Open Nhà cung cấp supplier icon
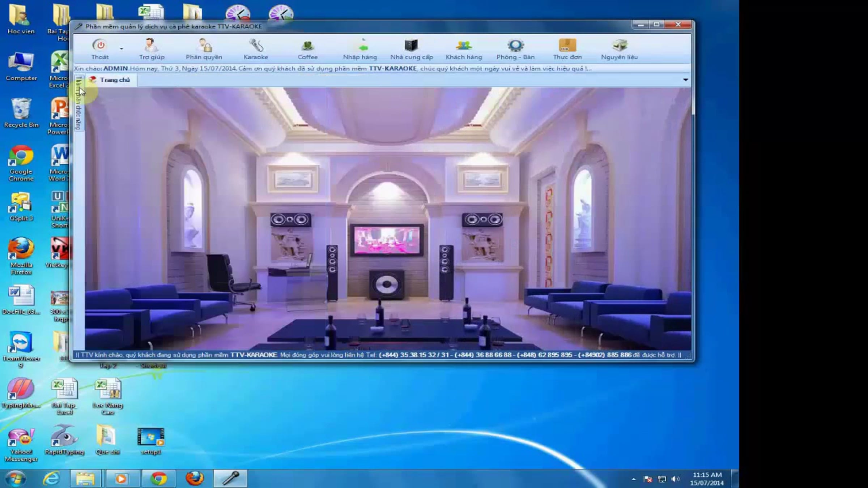The image size is (868, 488). pyautogui.click(x=411, y=46)
